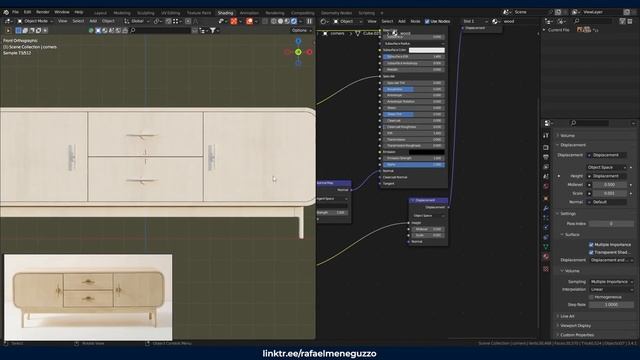640x360 pixels.
Task: Open the Window menu
Action: click(x=62, y=12)
